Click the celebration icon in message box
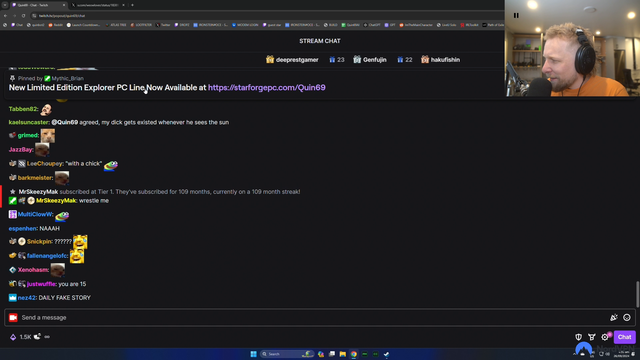640x360 pixels. tap(614, 318)
